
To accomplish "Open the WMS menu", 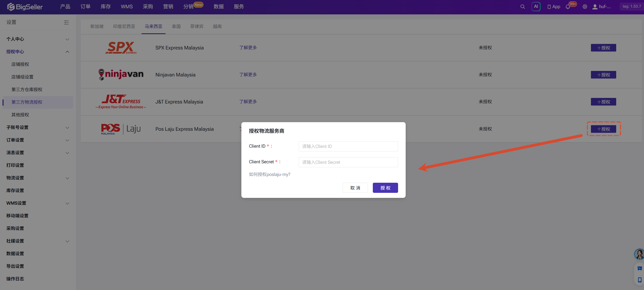I will coord(127,7).
